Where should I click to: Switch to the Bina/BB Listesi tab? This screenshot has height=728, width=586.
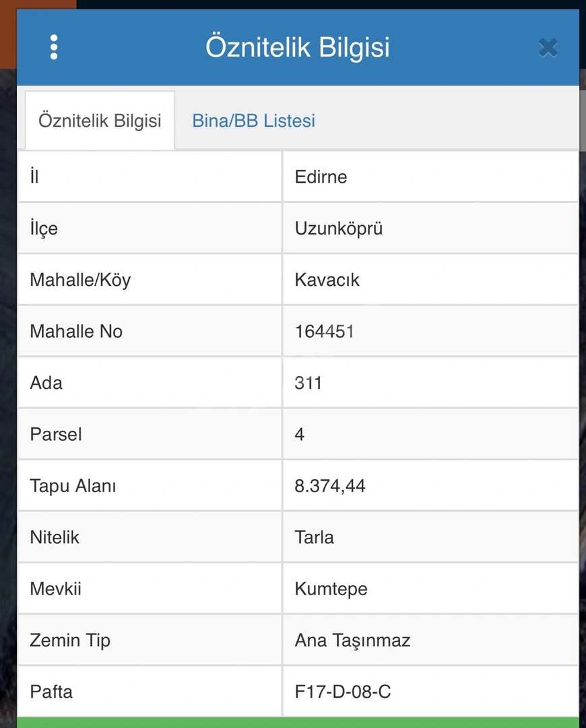[254, 121]
